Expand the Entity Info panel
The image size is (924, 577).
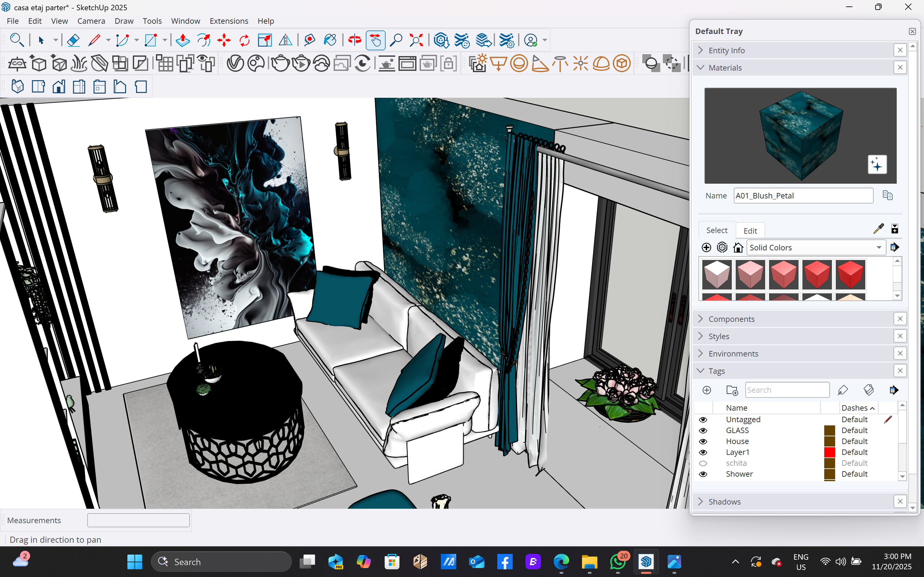726,50
